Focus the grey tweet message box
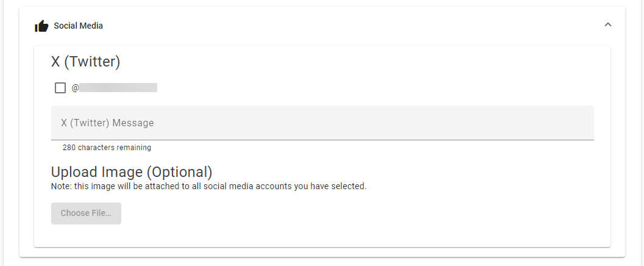This screenshot has width=644, height=266. (322, 123)
